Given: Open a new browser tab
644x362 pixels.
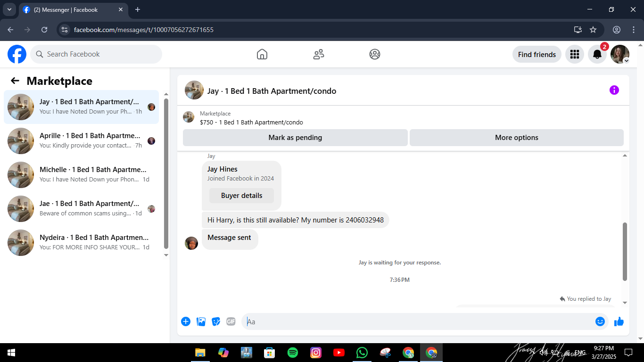Looking at the screenshot, I should click(138, 9).
